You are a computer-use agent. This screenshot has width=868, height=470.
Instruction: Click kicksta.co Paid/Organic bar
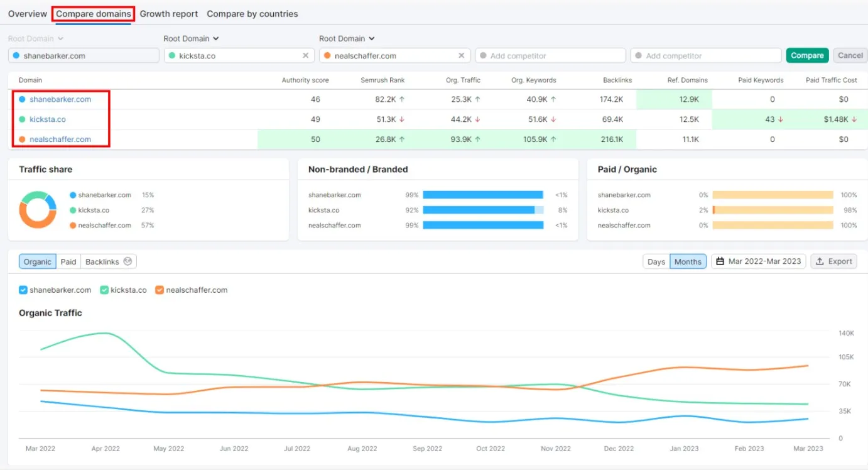click(x=773, y=210)
